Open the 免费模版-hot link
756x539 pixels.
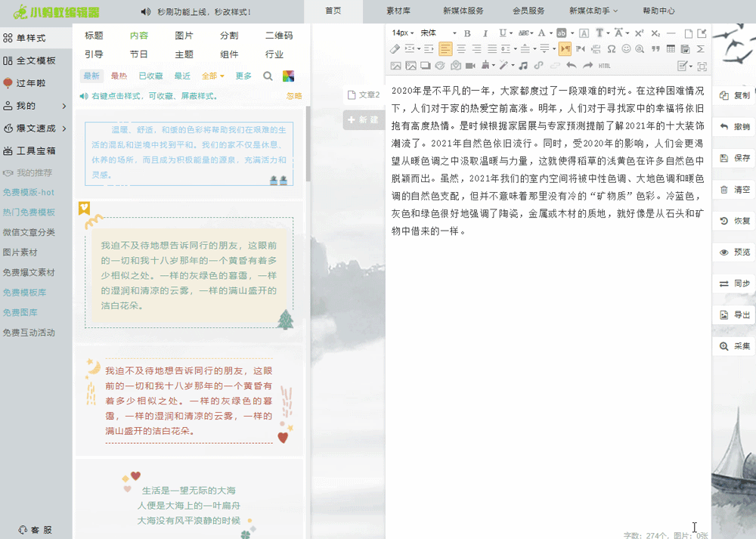(29, 194)
